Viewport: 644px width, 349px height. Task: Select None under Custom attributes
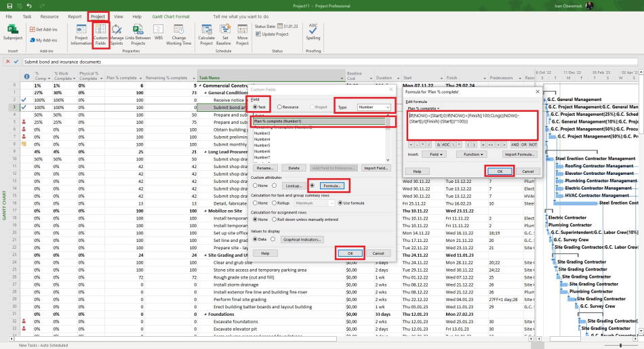pyautogui.click(x=255, y=186)
